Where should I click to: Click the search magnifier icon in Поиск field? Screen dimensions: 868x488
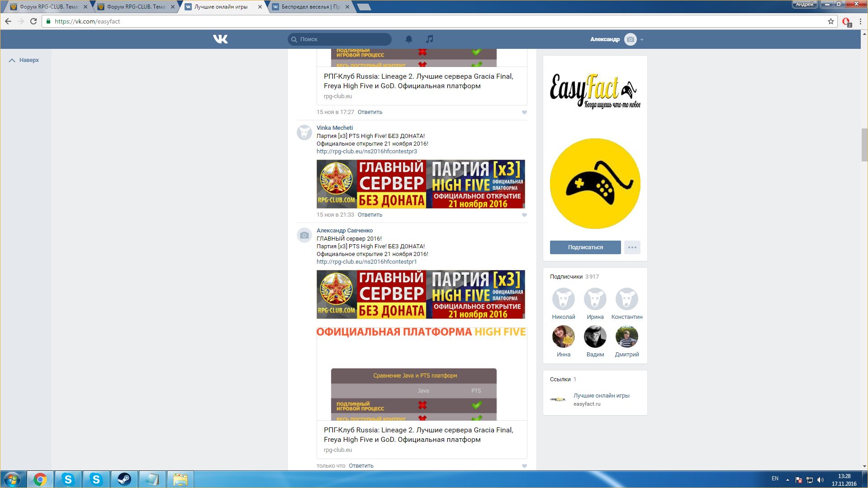(x=294, y=39)
